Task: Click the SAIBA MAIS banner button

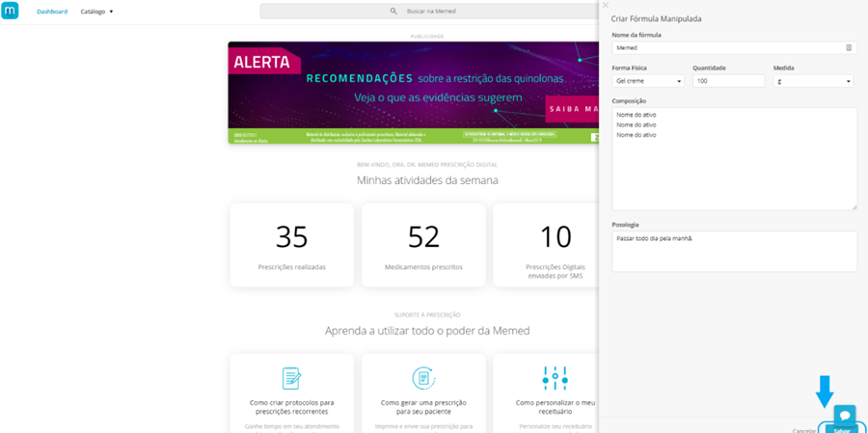Action: (572, 109)
